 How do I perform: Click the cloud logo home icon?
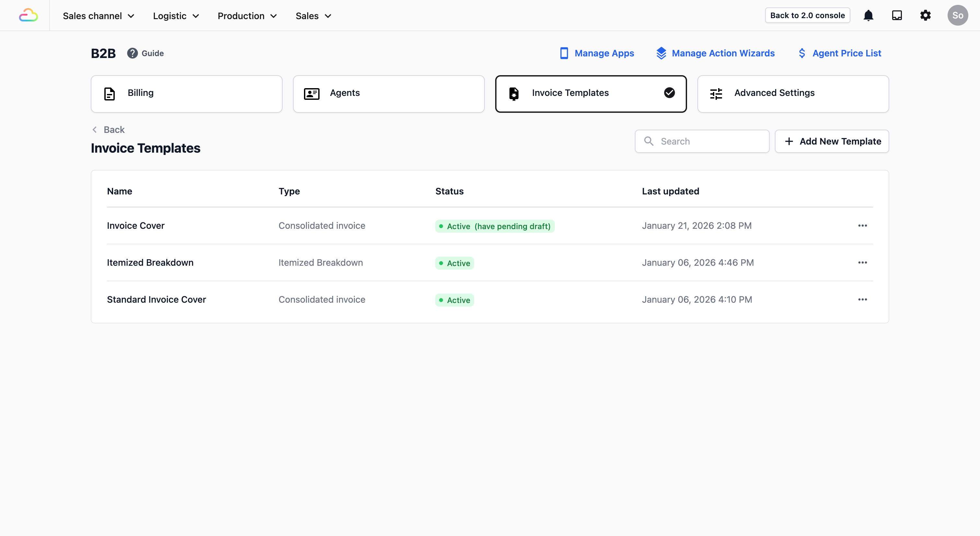29,15
